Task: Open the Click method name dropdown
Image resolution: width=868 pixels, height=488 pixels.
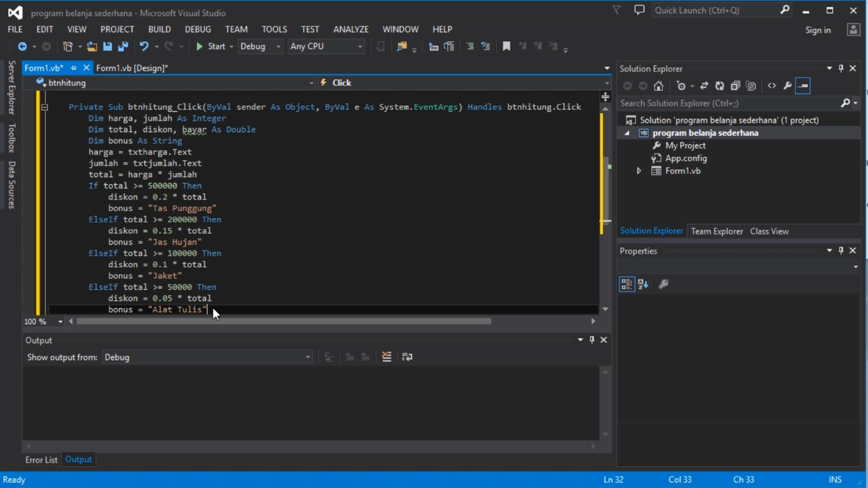Action: pos(607,83)
